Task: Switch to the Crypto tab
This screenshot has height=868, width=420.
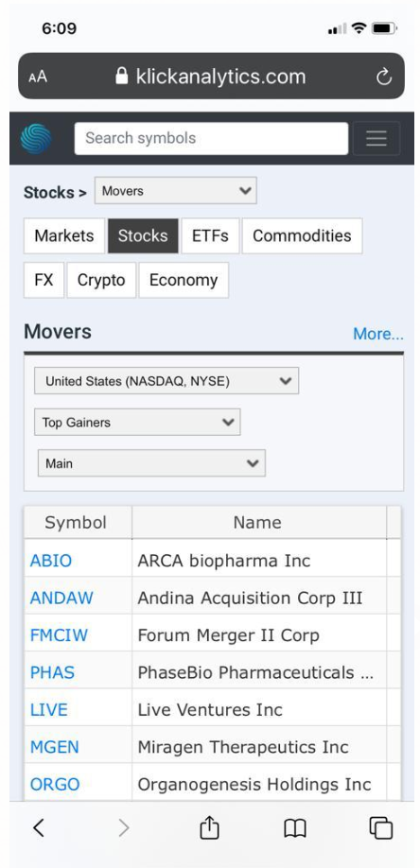Action: click(x=101, y=280)
